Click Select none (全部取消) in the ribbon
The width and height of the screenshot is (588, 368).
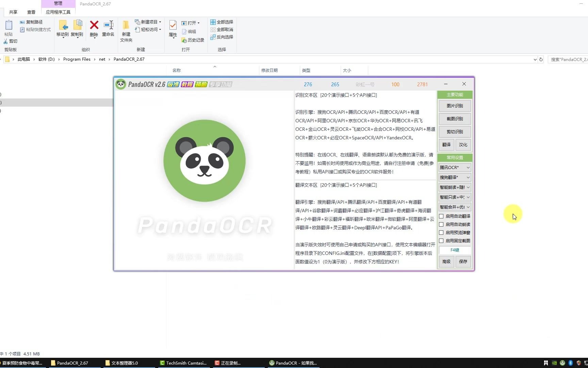coord(222,30)
